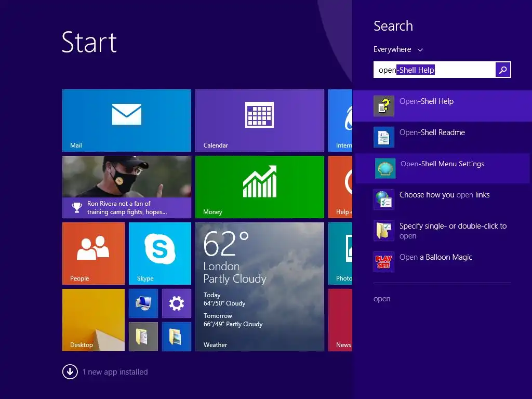
Task: Click the search magnifier button
Action: pyautogui.click(x=503, y=70)
